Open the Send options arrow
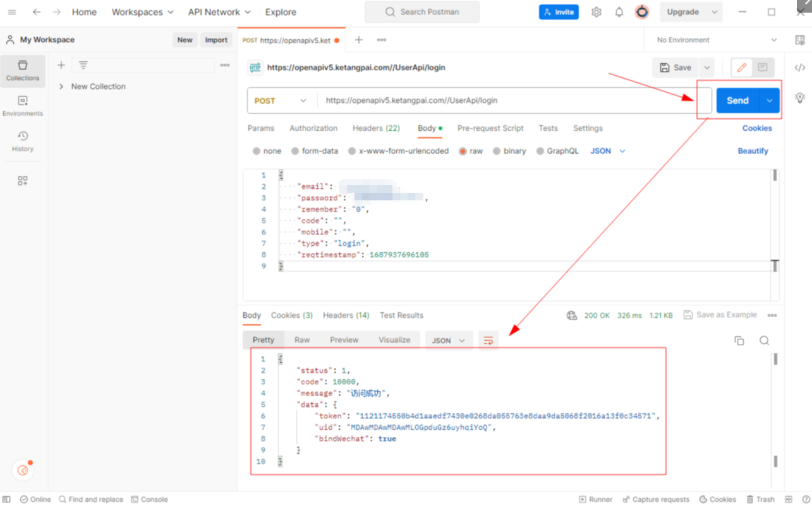The height and width of the screenshot is (505, 812). (x=770, y=100)
